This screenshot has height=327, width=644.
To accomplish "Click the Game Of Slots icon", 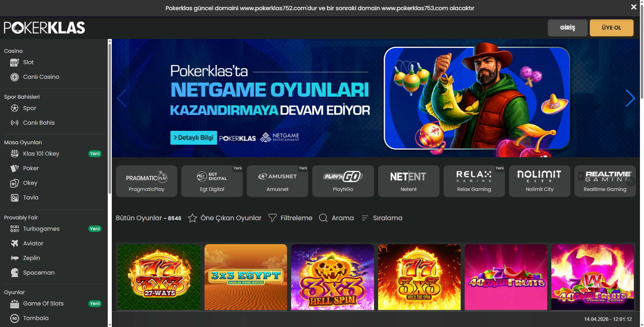I will [15, 303].
